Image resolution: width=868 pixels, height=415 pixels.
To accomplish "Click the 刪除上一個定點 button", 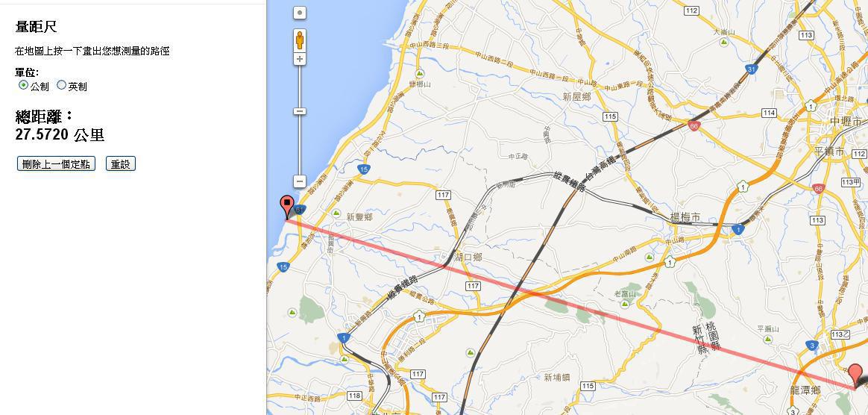I will [x=56, y=164].
